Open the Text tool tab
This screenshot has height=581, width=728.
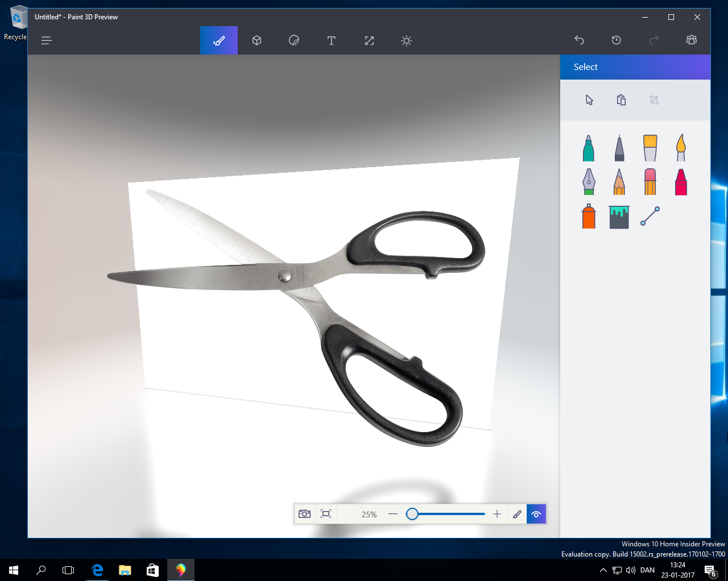tap(332, 40)
